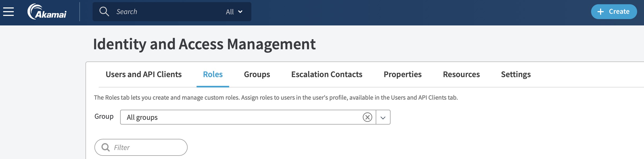Click the magnifier icon in top search
The width and height of the screenshot is (644, 159).
click(x=104, y=12)
